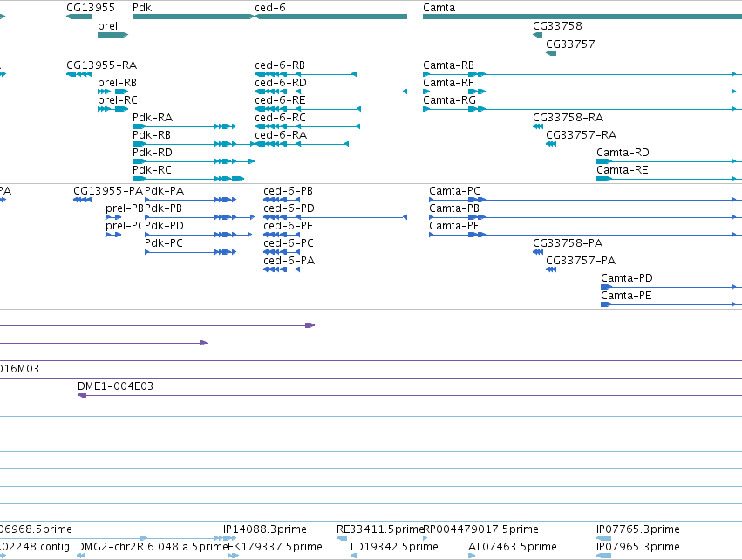Select the prel-RC transcript label
Image resolution: width=742 pixels, height=560 pixels.
pyautogui.click(x=118, y=100)
